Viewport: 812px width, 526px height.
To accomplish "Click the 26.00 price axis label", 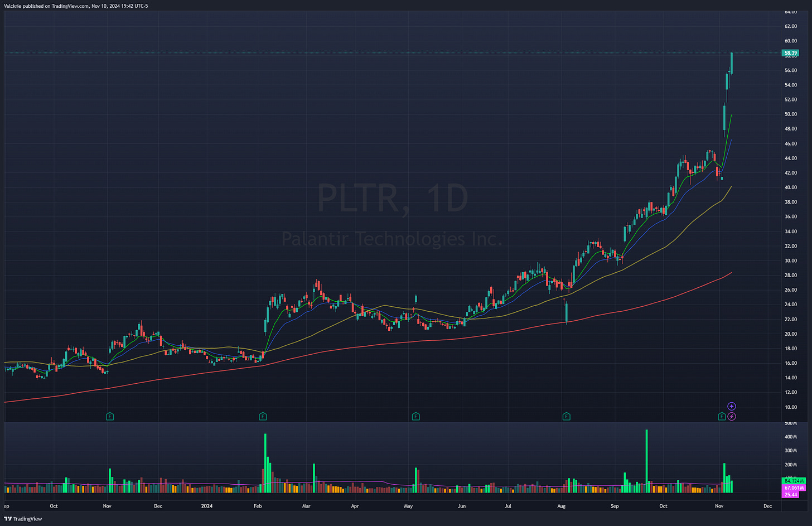I will (790, 290).
